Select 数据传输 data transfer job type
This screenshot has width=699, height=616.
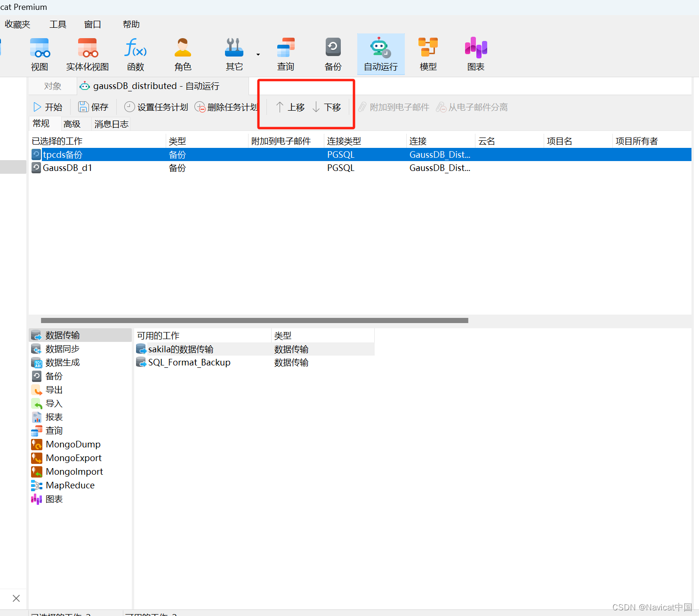pyautogui.click(x=80, y=335)
